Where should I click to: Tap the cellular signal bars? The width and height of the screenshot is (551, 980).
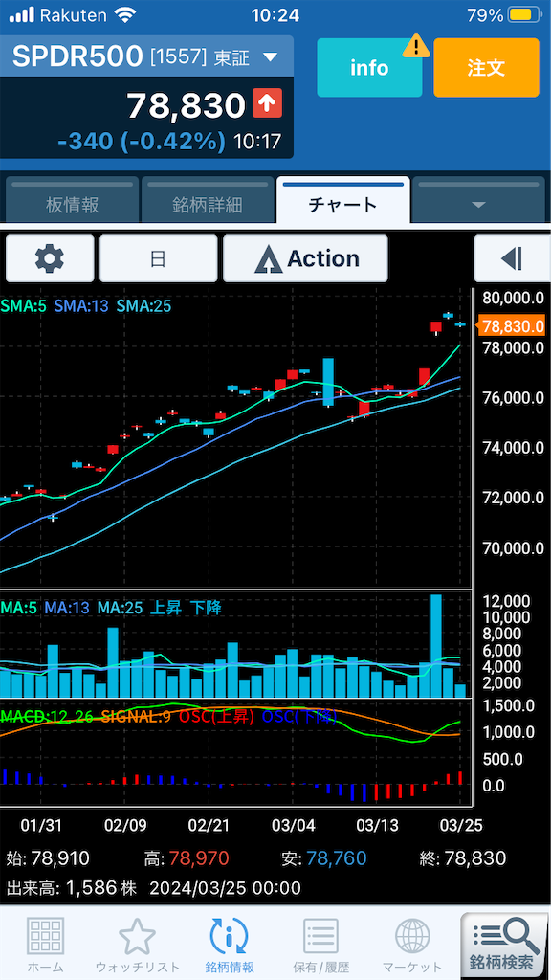pyautogui.click(x=22, y=15)
